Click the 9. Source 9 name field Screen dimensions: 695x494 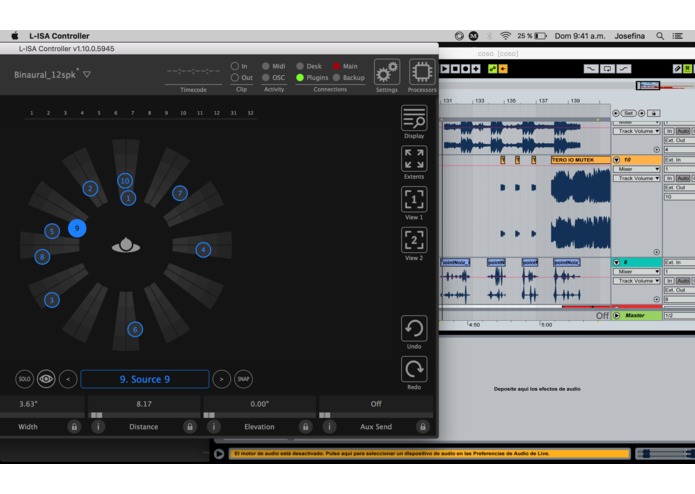tap(145, 379)
